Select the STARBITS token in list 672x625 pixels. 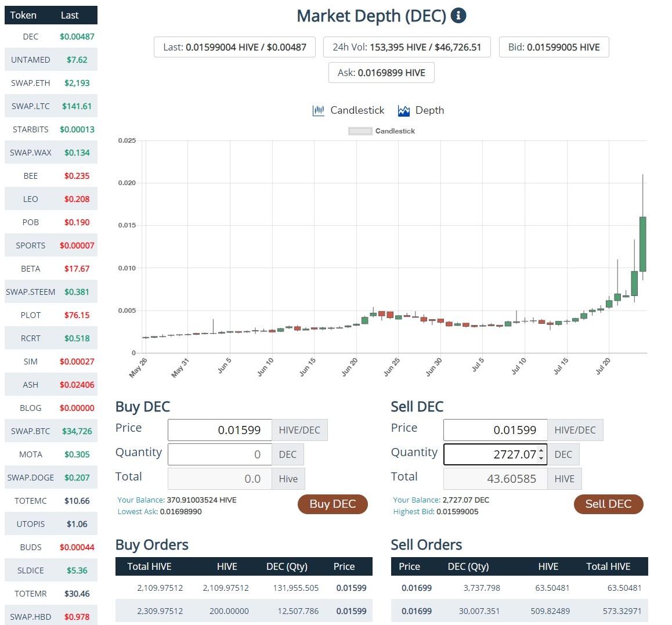tap(51, 129)
